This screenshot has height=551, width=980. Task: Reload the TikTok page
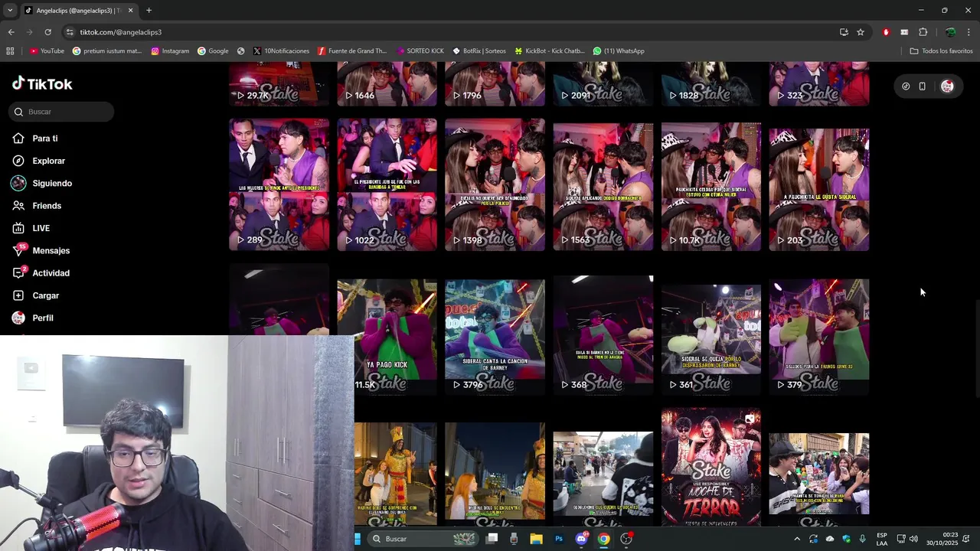click(x=47, y=32)
